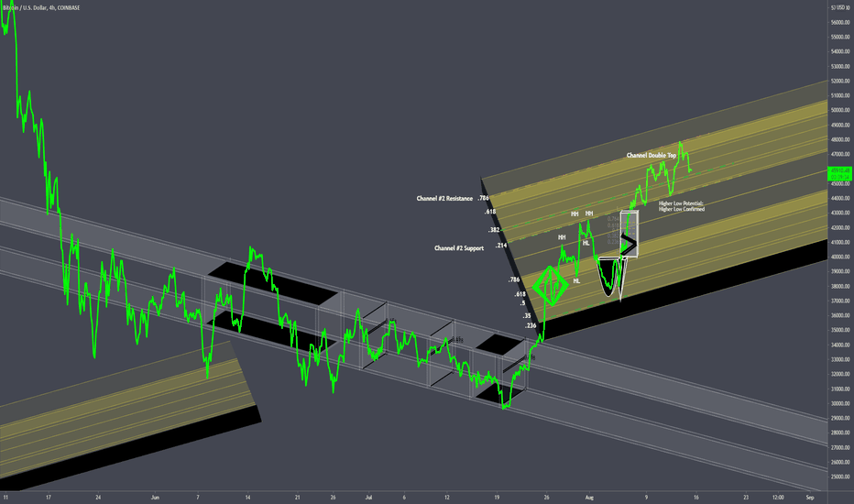The image size is (854, 504).
Task: Select the 43000.00 price axis label
Action: pos(841,213)
